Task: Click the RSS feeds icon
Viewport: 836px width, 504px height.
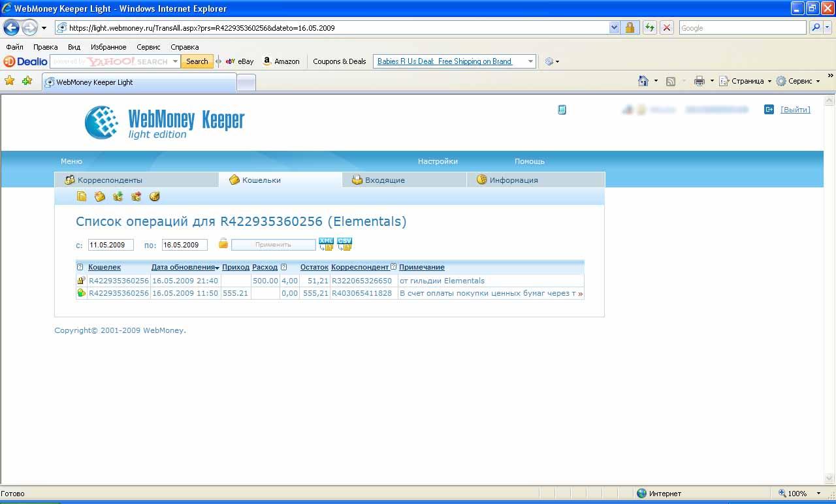Action: click(x=671, y=81)
